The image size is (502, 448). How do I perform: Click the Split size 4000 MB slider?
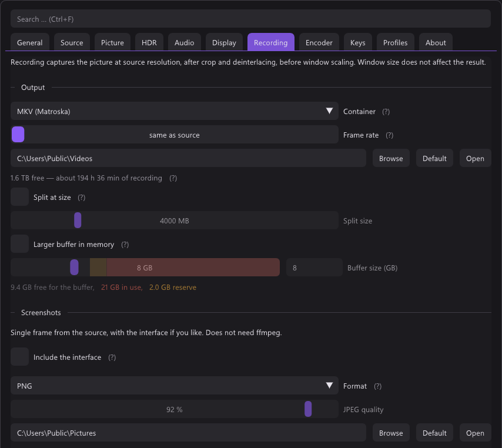click(175, 220)
